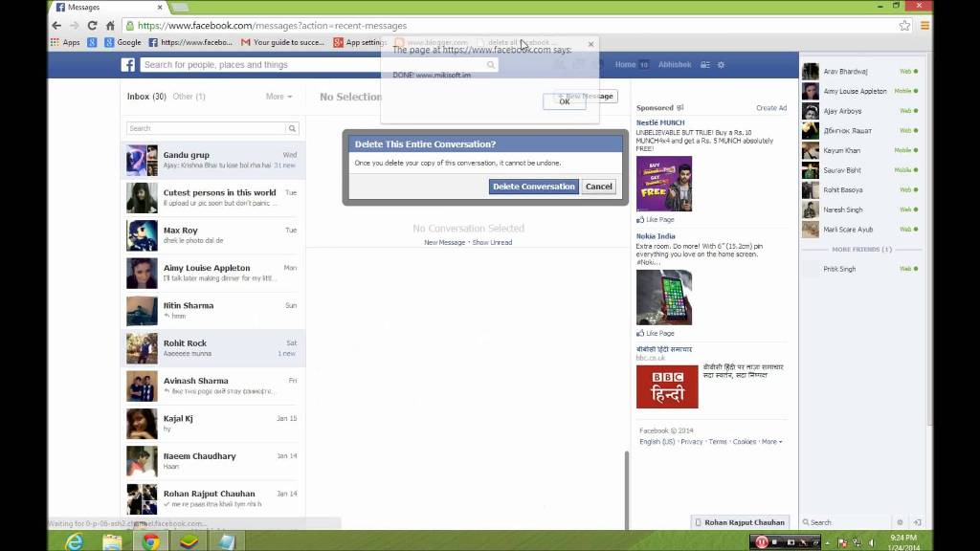This screenshot has width=980, height=551.
Task: Go to the browser Home icon
Action: click(111, 26)
